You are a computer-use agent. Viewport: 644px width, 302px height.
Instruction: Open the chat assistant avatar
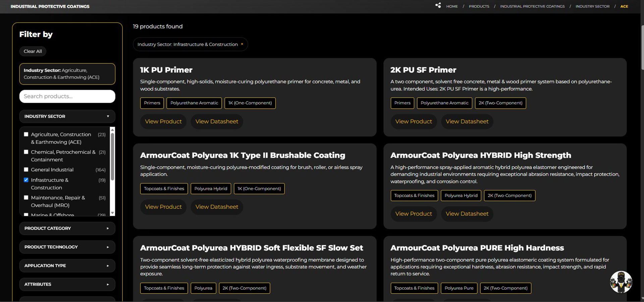(621, 282)
